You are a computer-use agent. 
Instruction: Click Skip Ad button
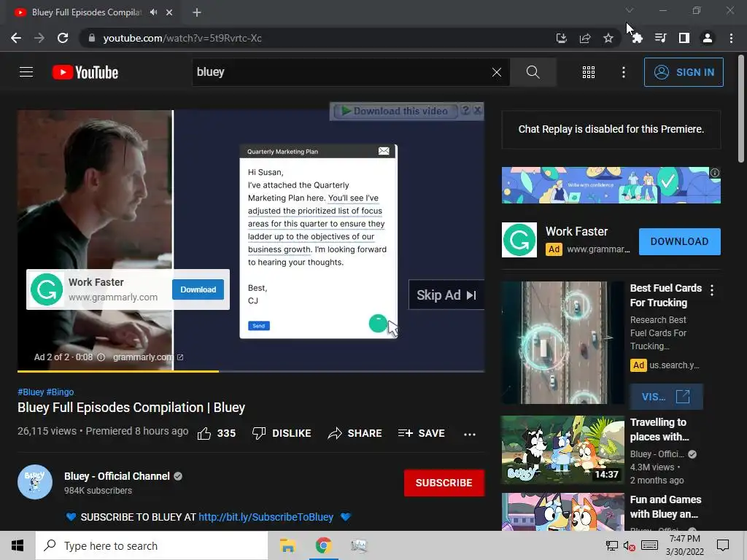[x=446, y=295]
